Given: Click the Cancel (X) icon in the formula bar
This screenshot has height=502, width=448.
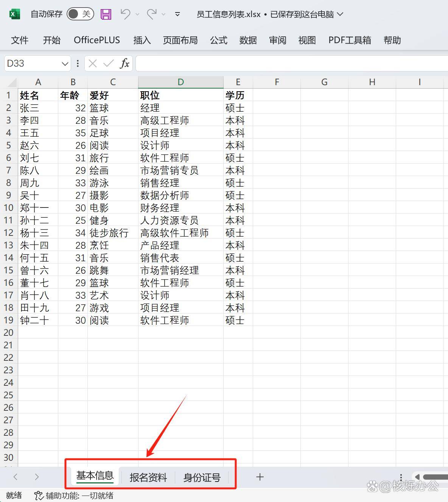Looking at the screenshot, I should coord(92,63).
